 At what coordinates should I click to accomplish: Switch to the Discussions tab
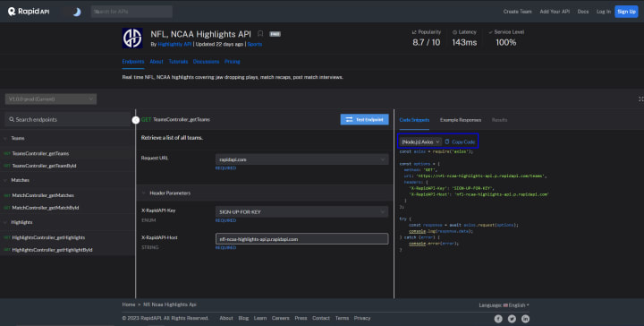click(207, 62)
